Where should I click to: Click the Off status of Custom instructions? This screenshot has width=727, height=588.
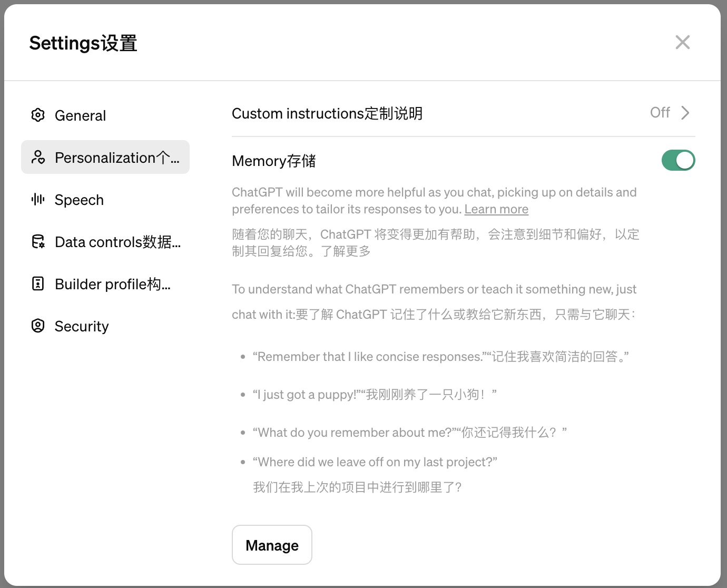click(660, 112)
